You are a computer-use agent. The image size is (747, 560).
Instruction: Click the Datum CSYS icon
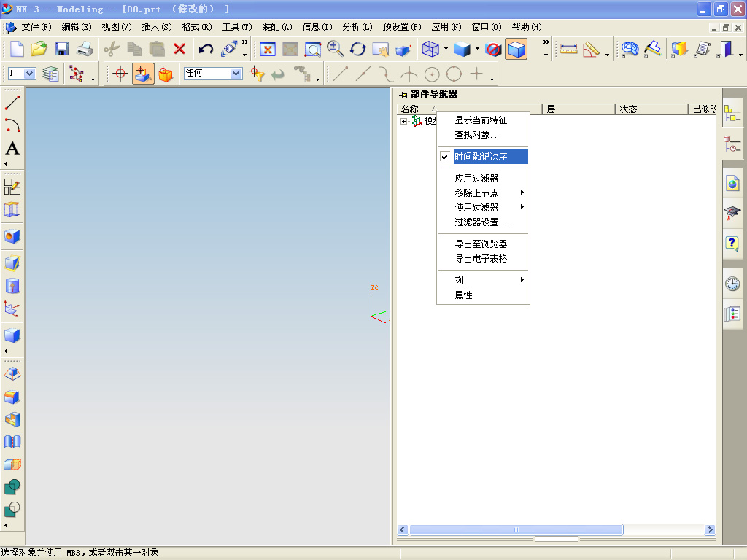(x=12, y=309)
